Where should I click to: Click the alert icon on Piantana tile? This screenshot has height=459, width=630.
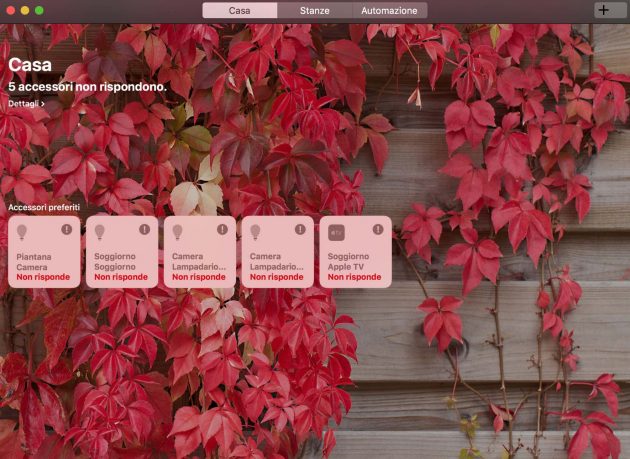[x=67, y=230]
